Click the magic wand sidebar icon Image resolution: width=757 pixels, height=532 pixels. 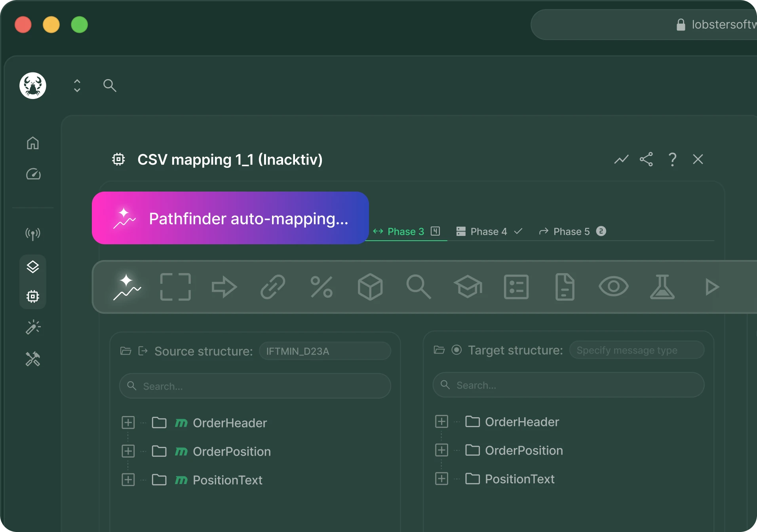tap(33, 327)
